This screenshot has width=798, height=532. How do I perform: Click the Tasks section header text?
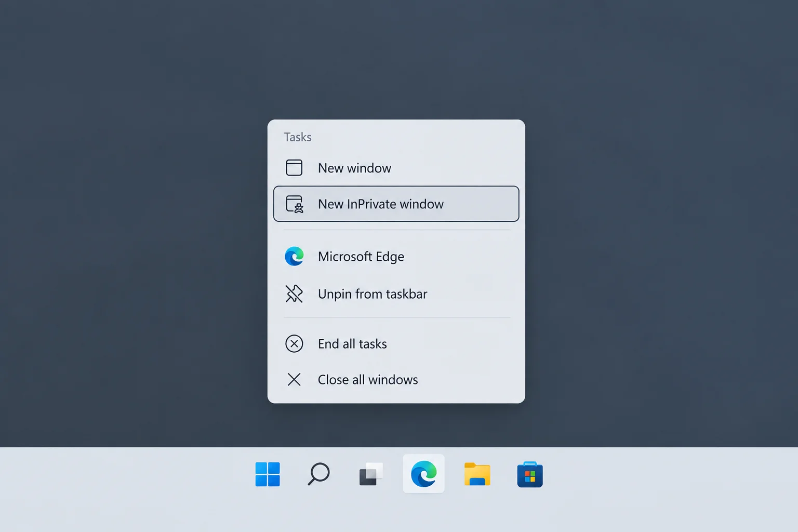coord(298,137)
